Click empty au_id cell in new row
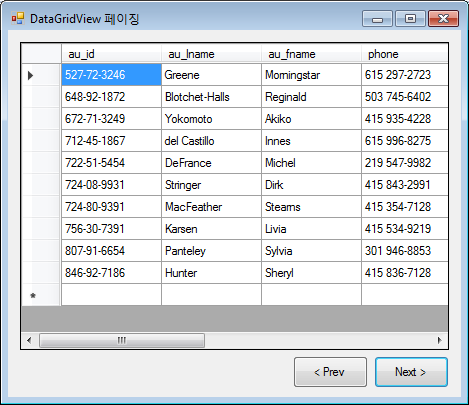 pos(111,295)
